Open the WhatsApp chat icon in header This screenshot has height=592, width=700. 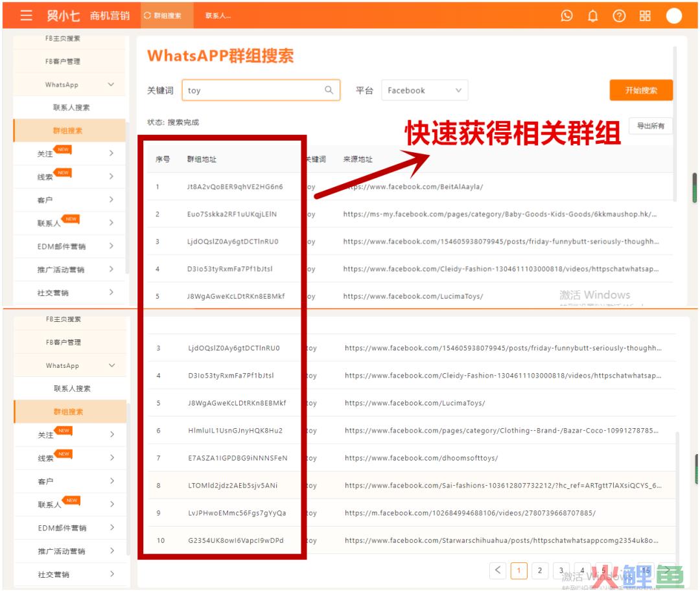coord(566,16)
